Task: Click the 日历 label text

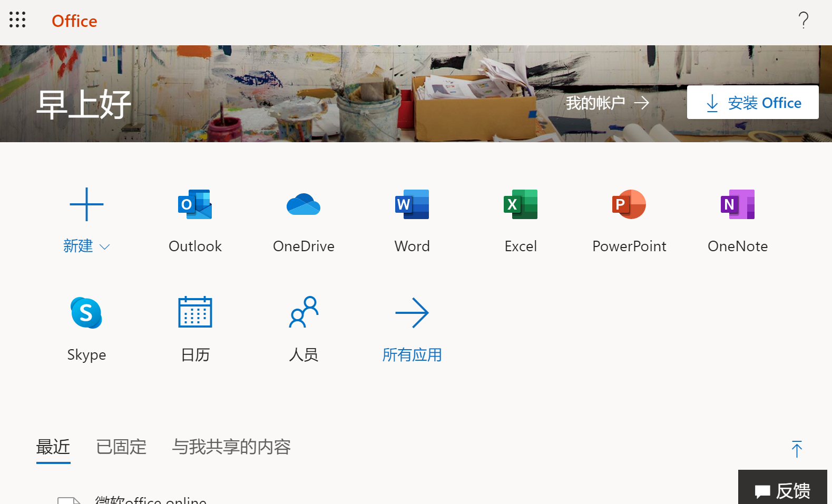Action: point(195,355)
